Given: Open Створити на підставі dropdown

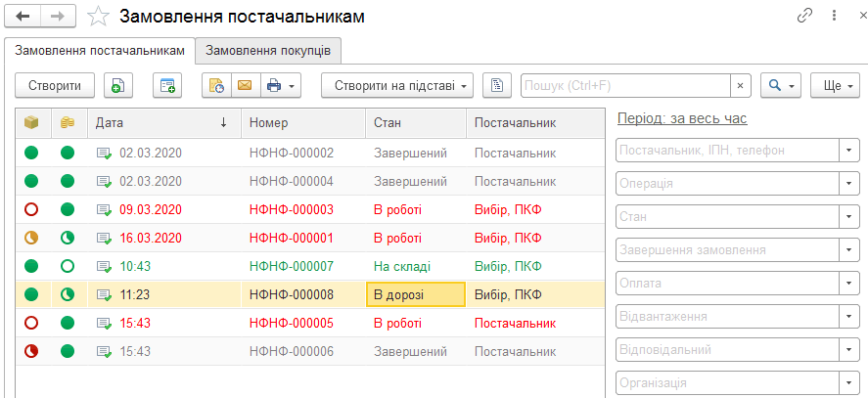Looking at the screenshot, I should (x=397, y=86).
